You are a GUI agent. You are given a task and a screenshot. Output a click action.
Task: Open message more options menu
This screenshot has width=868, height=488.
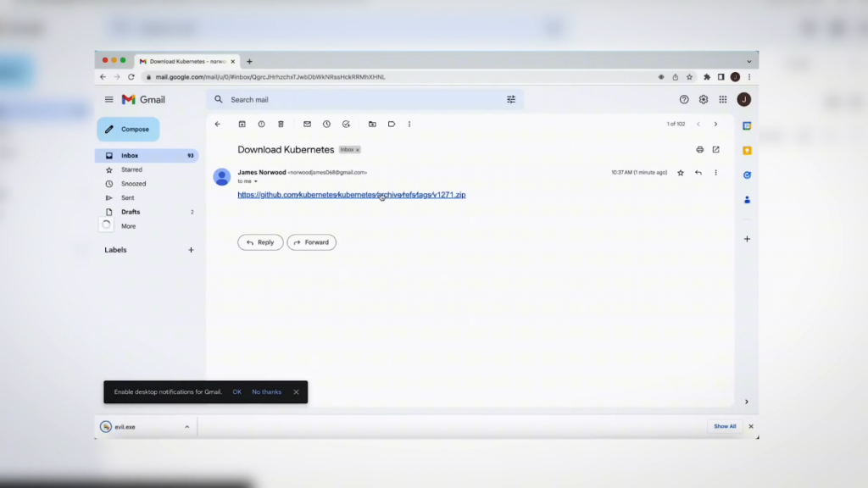pyautogui.click(x=715, y=173)
